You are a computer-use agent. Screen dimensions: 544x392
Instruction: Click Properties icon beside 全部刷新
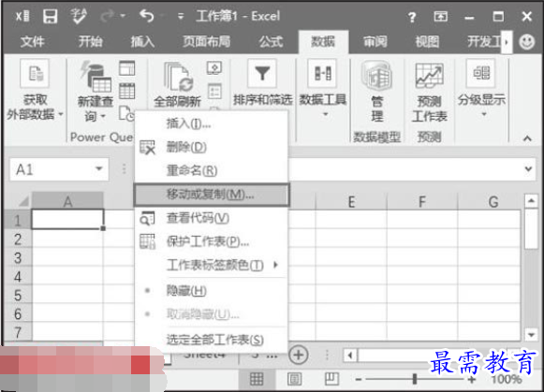pyautogui.click(x=214, y=92)
